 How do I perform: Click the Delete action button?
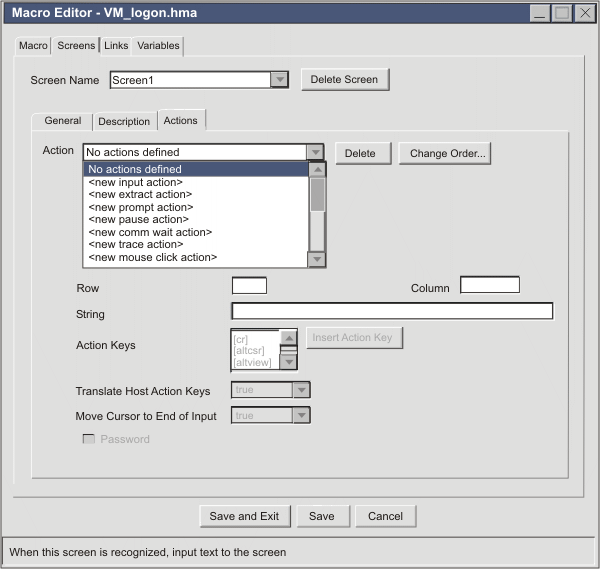(363, 153)
